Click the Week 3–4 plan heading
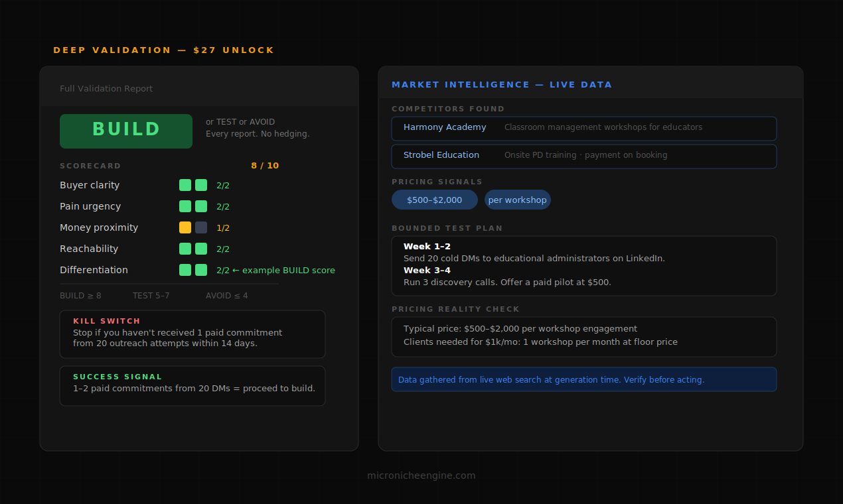The width and height of the screenshot is (843, 504). (x=427, y=271)
